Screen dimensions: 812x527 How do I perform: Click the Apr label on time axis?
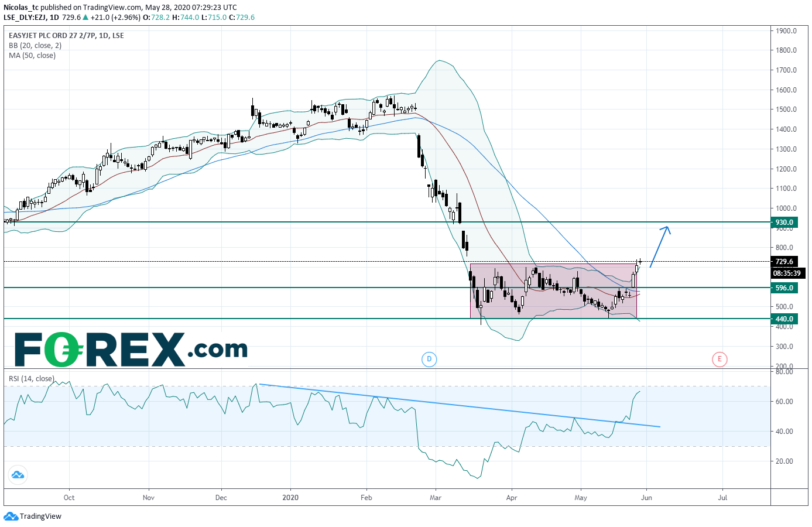coord(512,498)
